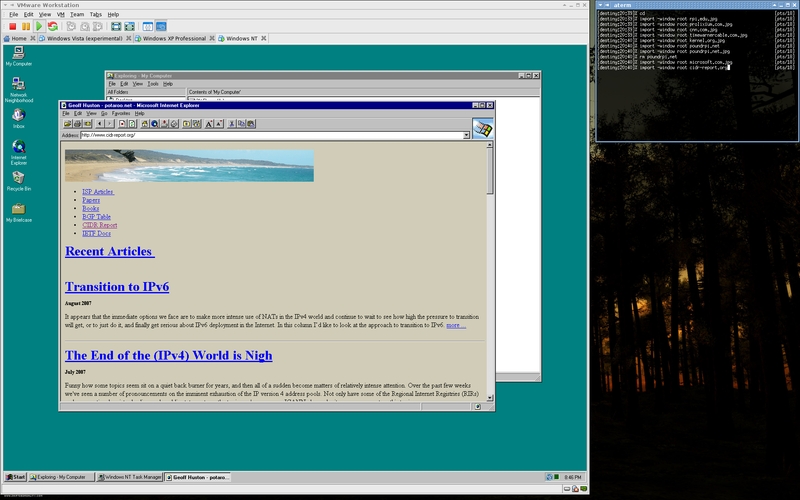Use smaller font with the small A icon

pyautogui.click(x=219, y=123)
